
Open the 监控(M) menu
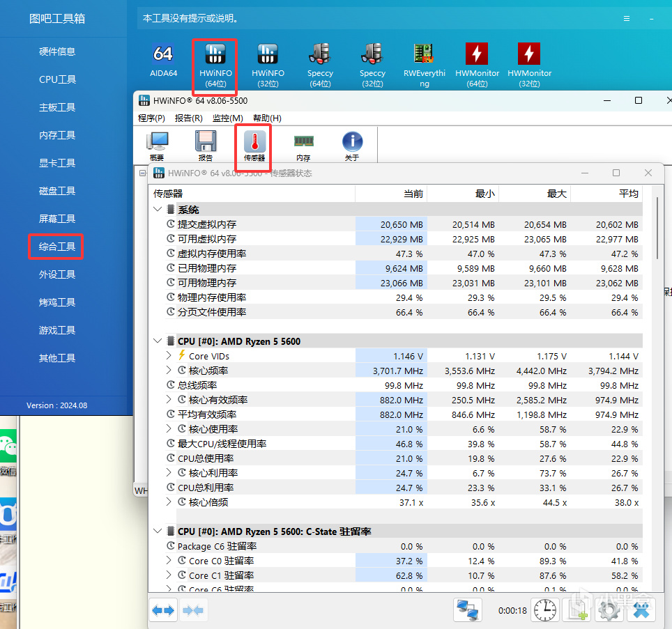(x=227, y=118)
